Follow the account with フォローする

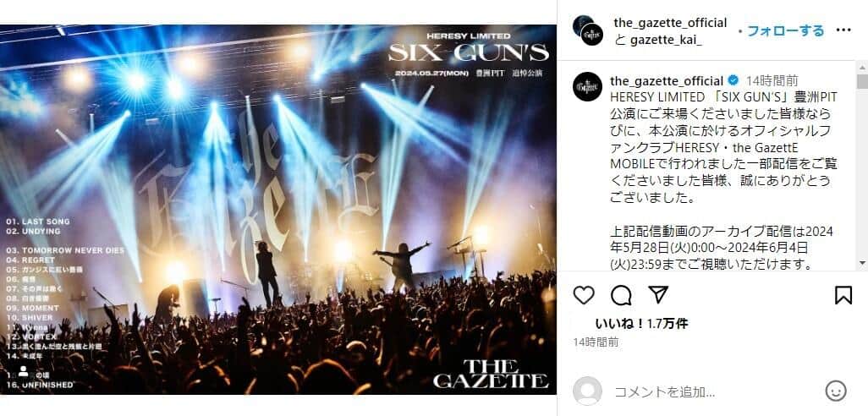click(x=786, y=30)
